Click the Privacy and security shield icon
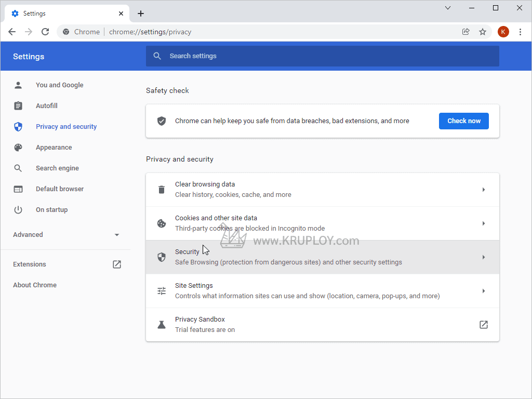The width and height of the screenshot is (532, 399). pos(18,127)
